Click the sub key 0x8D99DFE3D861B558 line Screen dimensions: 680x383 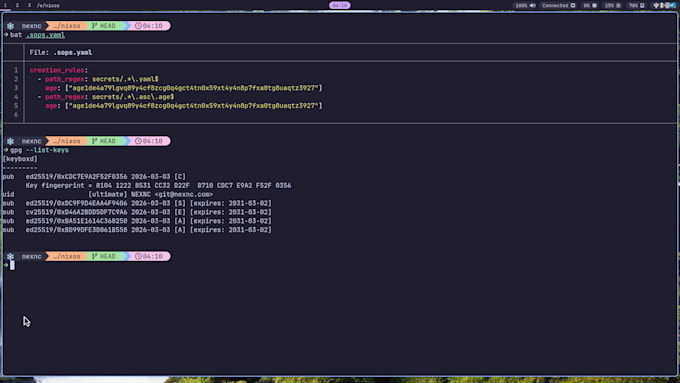[137, 230]
